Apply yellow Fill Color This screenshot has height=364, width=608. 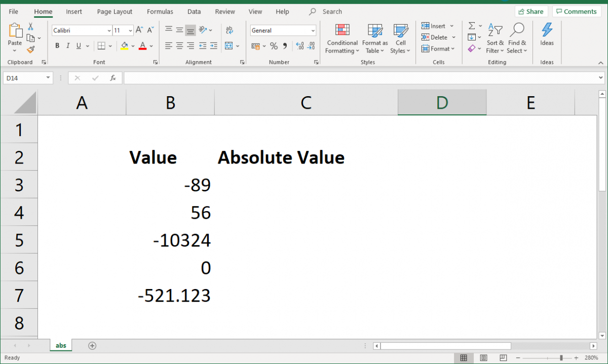(x=125, y=46)
